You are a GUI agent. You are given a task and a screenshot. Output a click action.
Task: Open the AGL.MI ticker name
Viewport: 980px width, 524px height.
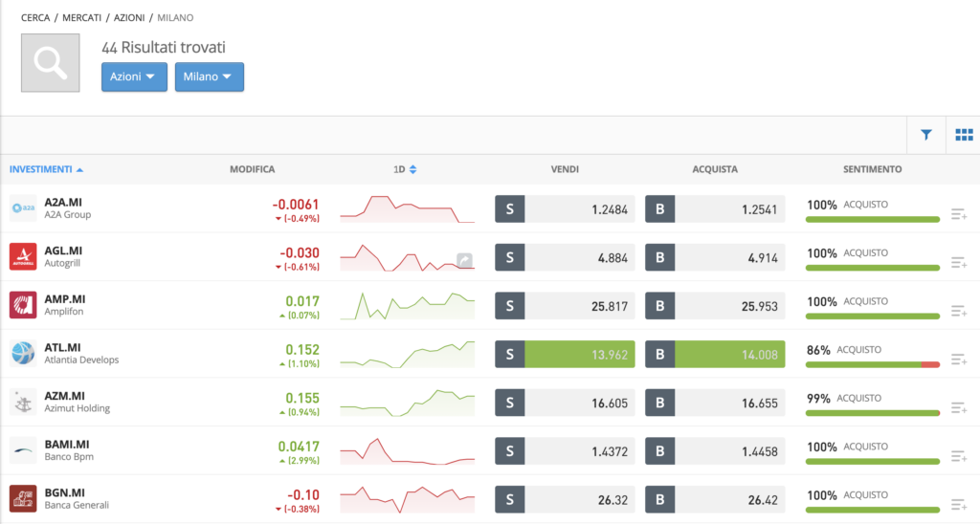63,251
